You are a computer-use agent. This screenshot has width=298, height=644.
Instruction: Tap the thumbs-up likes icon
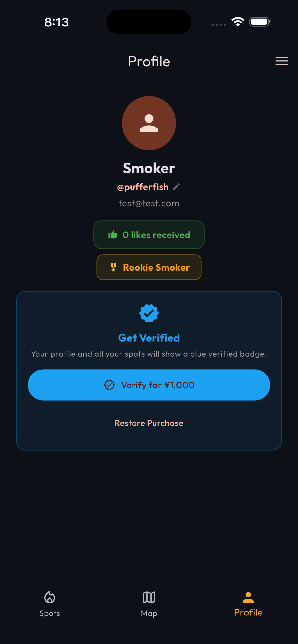[113, 235]
